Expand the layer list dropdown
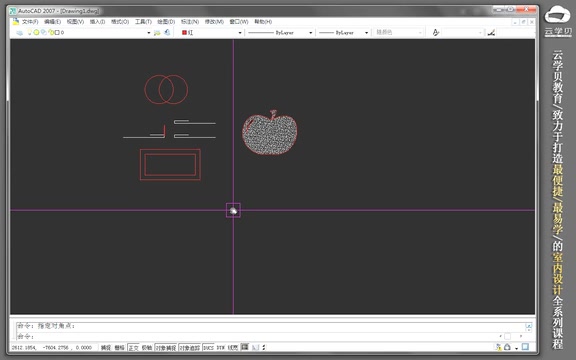 148,33
